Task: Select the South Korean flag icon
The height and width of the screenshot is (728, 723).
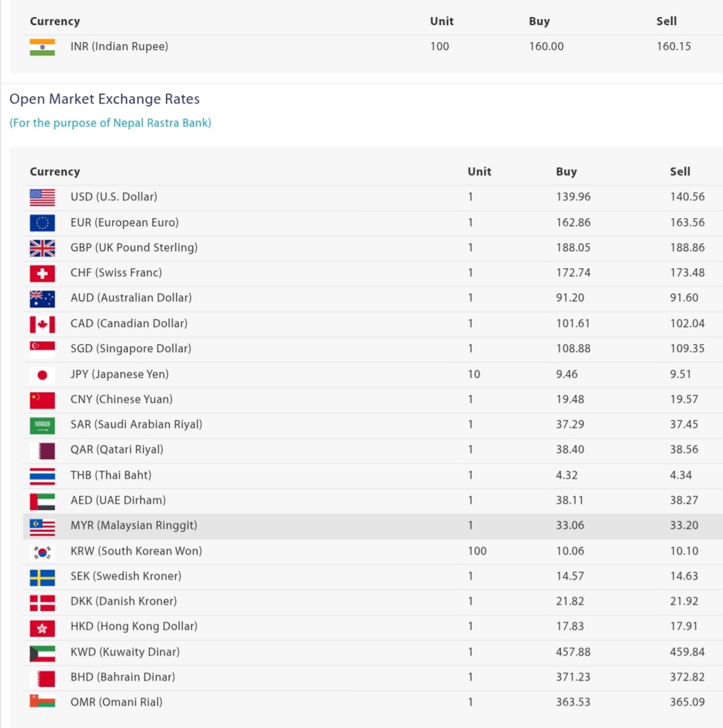Action: (42, 552)
